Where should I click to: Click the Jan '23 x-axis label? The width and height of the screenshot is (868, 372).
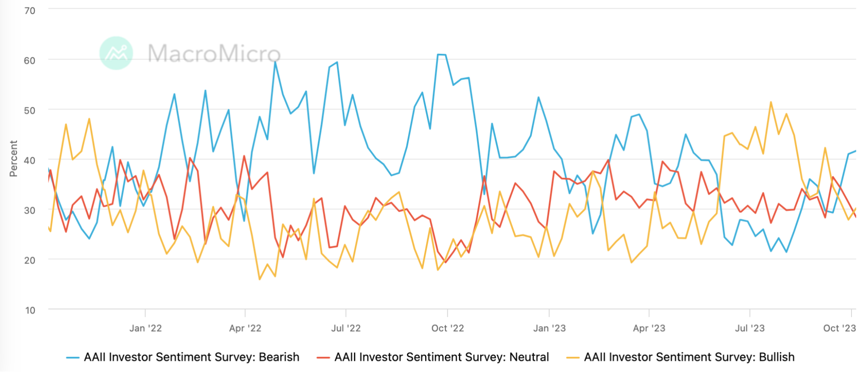549,328
